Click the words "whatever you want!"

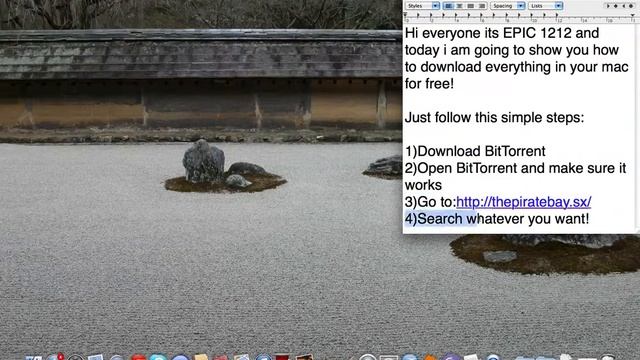[x=528, y=219]
